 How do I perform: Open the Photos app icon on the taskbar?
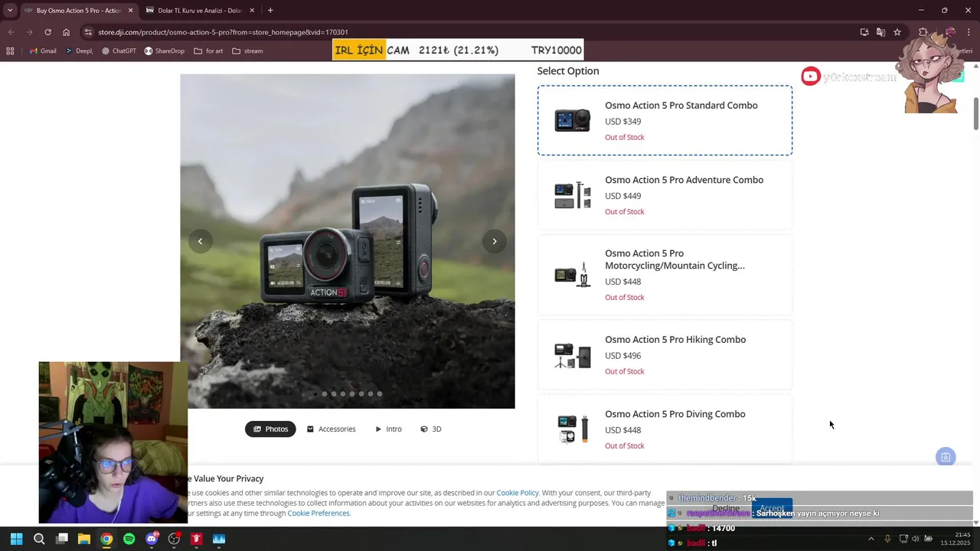pyautogui.click(x=219, y=539)
